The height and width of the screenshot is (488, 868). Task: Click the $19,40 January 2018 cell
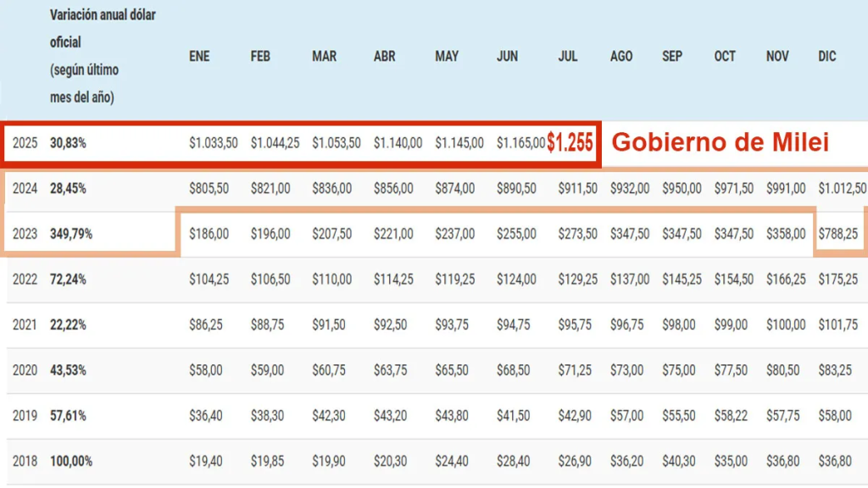(x=206, y=462)
